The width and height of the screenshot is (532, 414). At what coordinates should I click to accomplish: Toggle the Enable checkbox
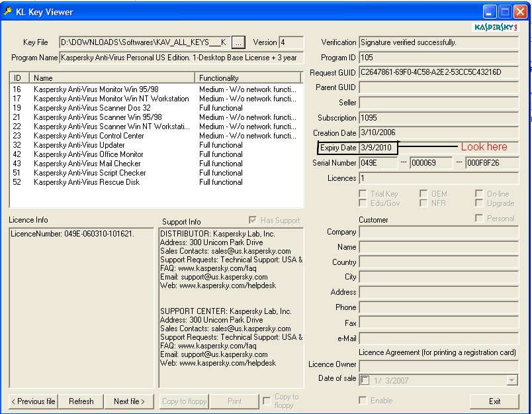pos(363,400)
